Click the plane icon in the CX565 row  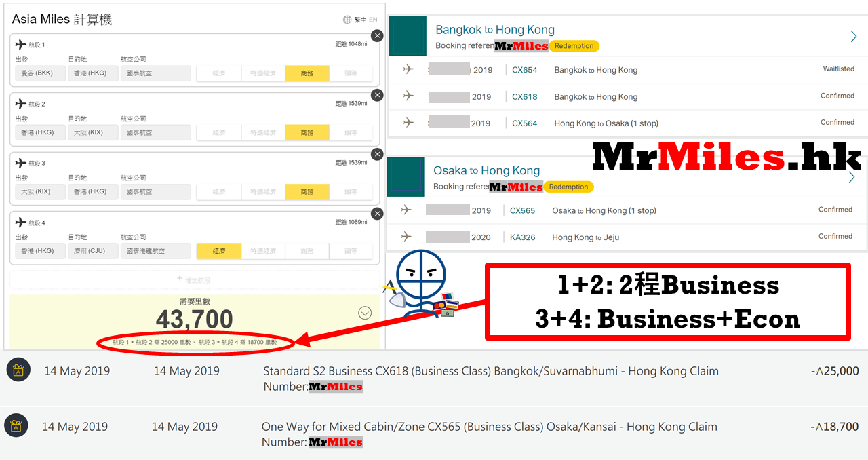pos(406,210)
